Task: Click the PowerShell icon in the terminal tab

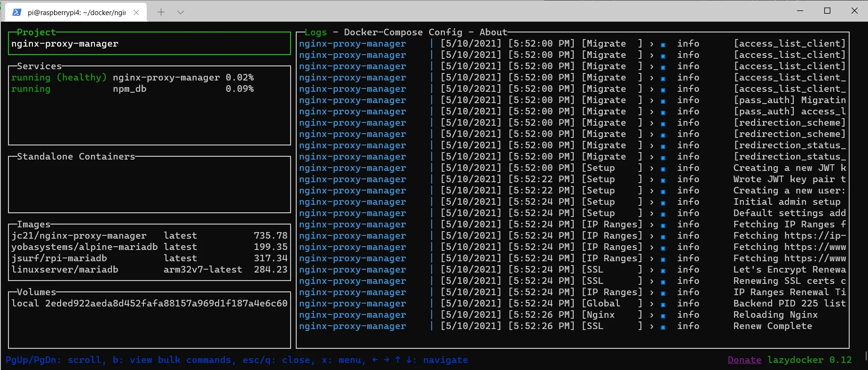Action: click(x=17, y=13)
